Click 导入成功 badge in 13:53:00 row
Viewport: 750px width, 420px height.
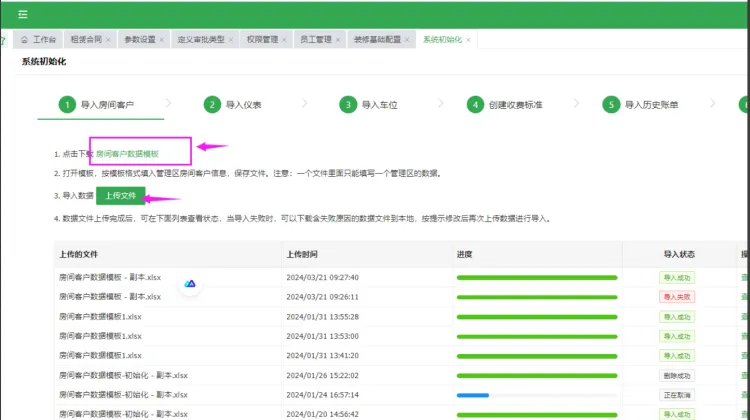pyautogui.click(x=677, y=336)
